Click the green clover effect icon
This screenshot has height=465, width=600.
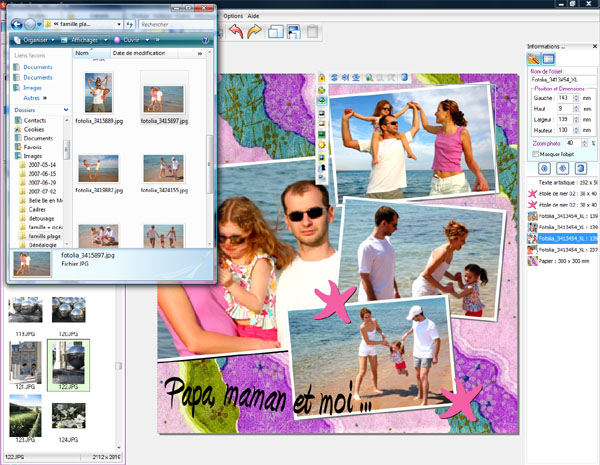(322, 90)
